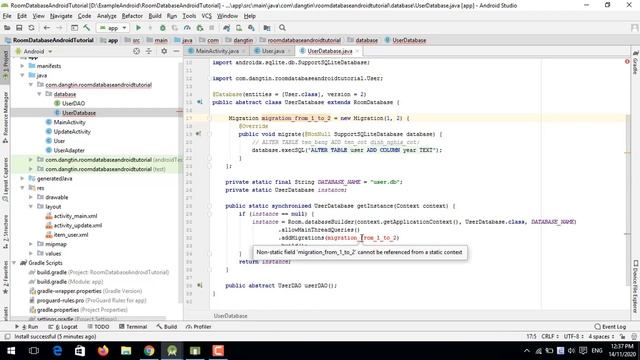Click Attach Debugger to Android Process icon

tap(200, 28)
